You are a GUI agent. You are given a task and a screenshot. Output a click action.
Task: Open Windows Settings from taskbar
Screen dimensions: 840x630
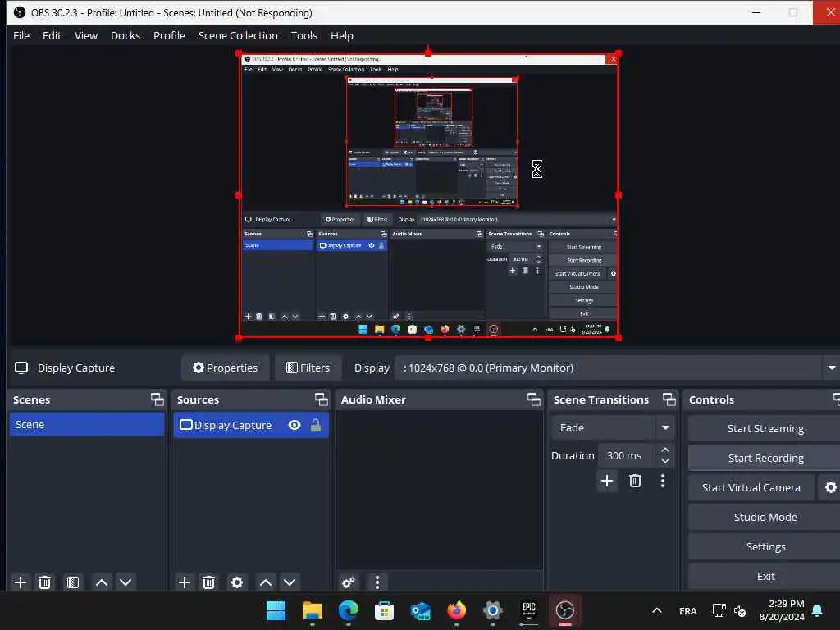493,610
